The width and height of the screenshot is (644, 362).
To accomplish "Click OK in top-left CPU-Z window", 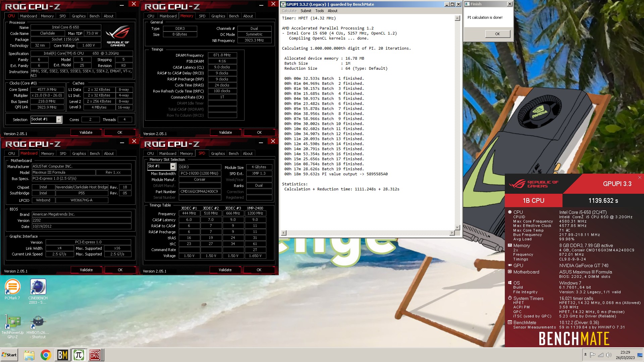I will [120, 132].
